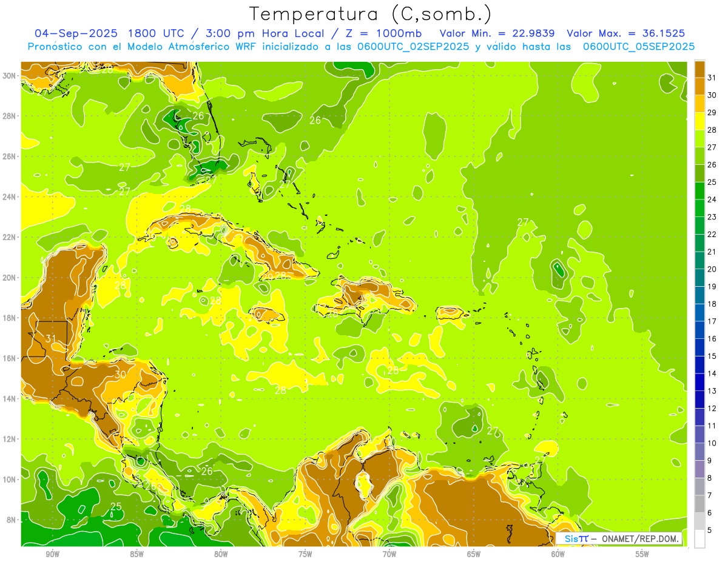Click the white swatch at legend bottom

(x=699, y=539)
